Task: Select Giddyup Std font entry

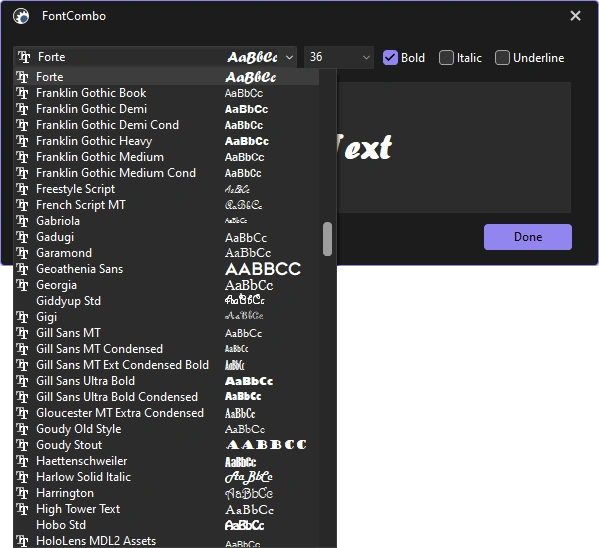Action: 167,301
